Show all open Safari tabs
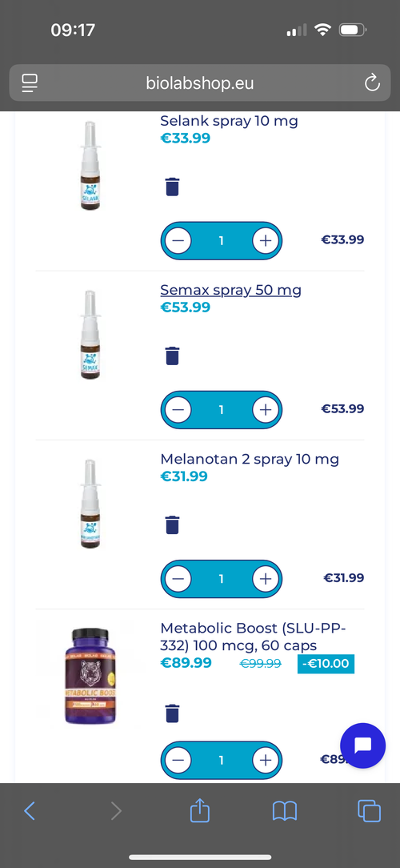The width and height of the screenshot is (400, 868). 369,811
